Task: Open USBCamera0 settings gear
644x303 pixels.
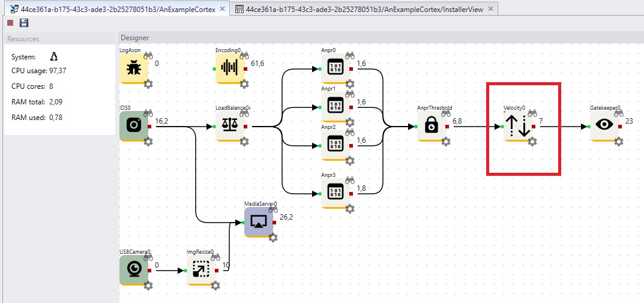Action: coord(148,286)
